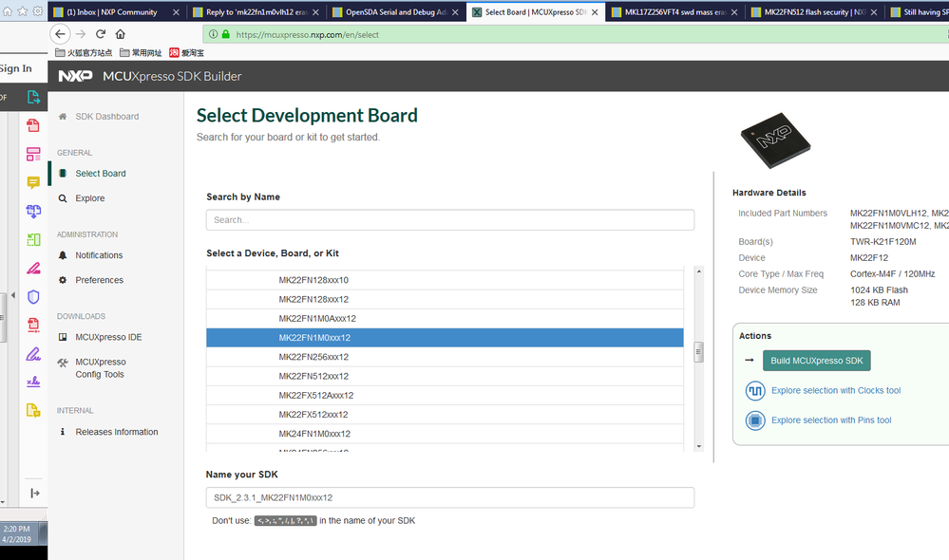949x560 pixels.
Task: Click Notifications bell icon
Action: point(63,255)
